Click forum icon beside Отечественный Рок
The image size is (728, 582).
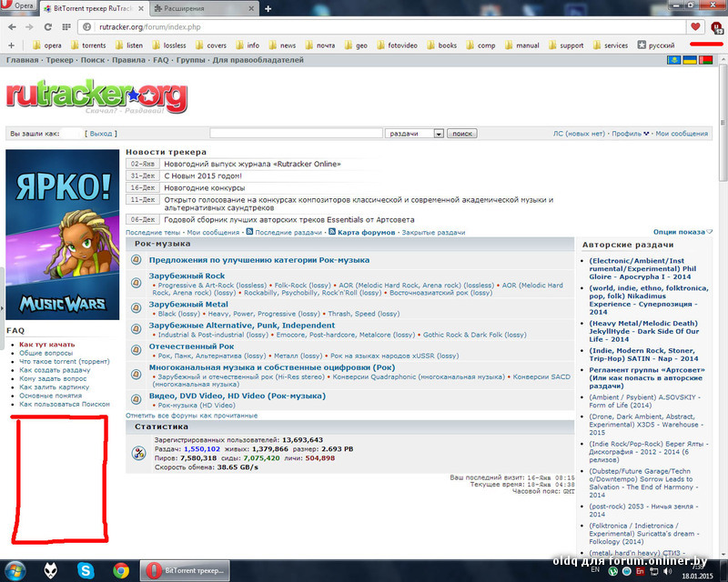(x=136, y=349)
